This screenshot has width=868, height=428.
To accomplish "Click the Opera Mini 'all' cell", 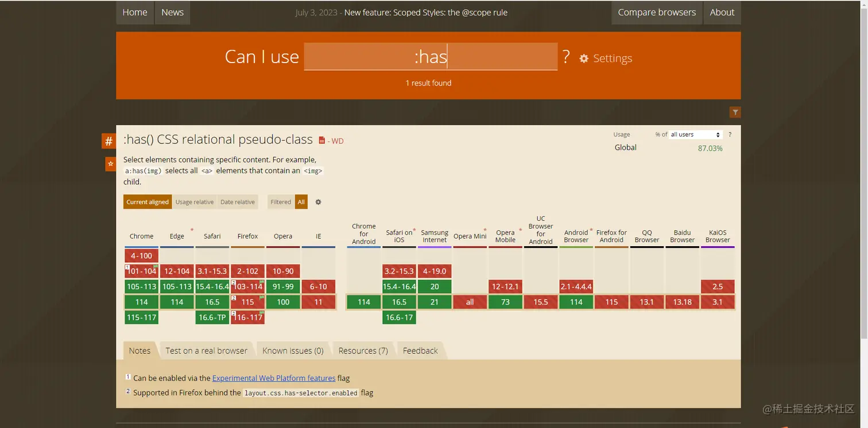I will point(470,302).
